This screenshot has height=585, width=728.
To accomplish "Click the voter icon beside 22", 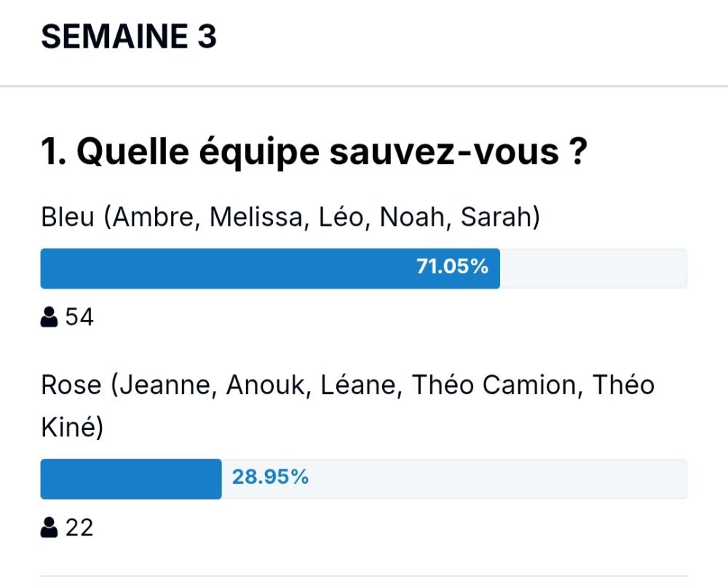I will pyautogui.click(x=49, y=527).
